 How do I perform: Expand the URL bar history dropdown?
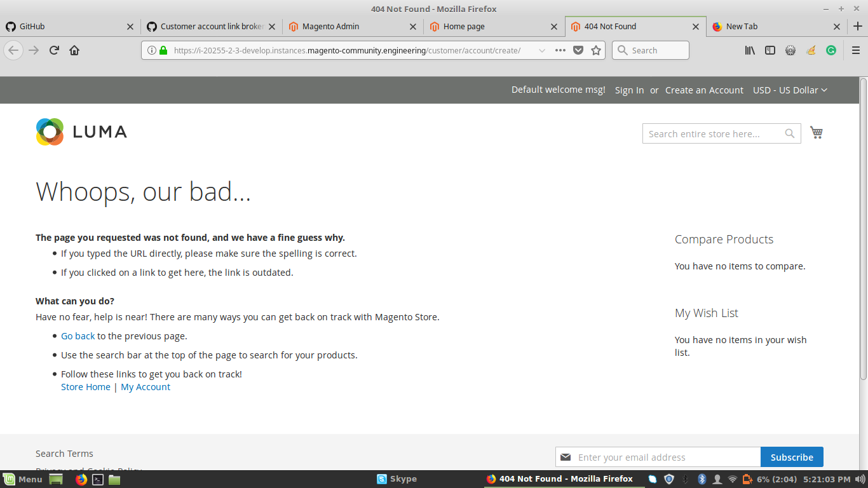pos(541,50)
